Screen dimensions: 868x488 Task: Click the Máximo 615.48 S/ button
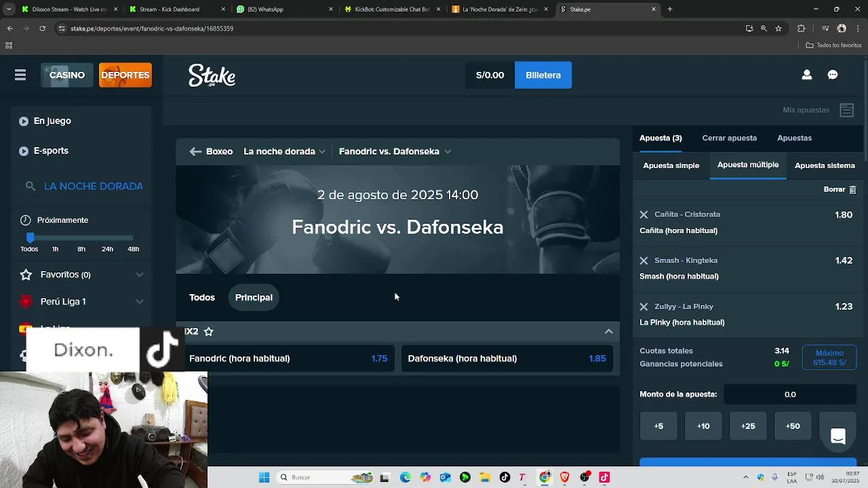[829, 358]
